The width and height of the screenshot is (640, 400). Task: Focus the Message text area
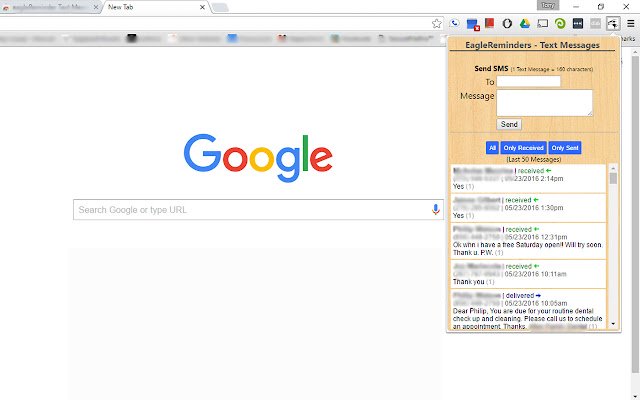pos(544,103)
